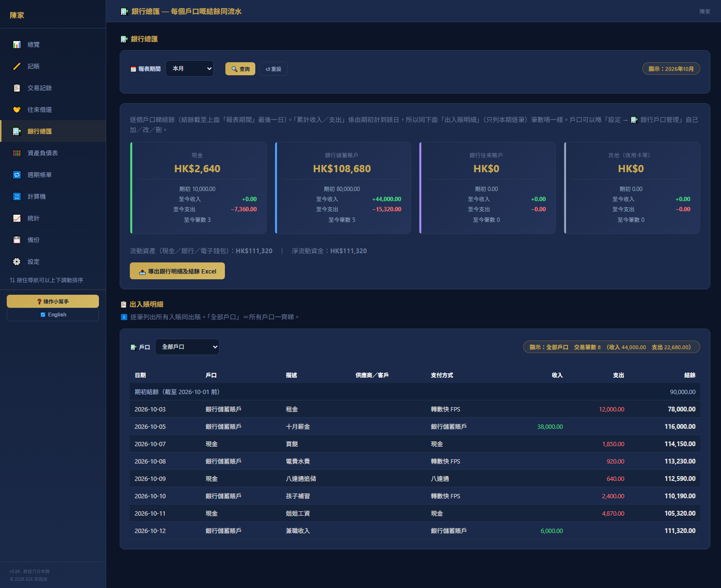Click the 往來借還 handshake icon

[x=17, y=109]
